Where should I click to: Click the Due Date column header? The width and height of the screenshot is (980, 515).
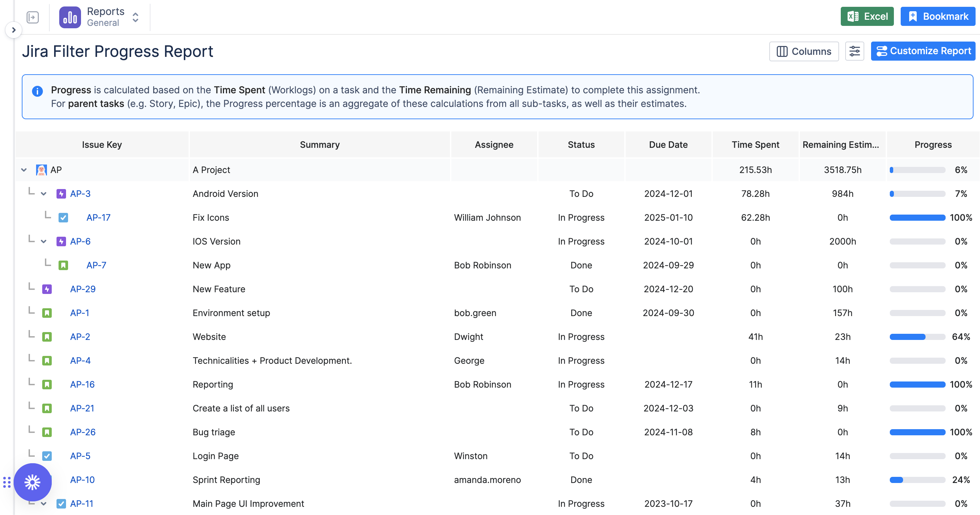(668, 145)
